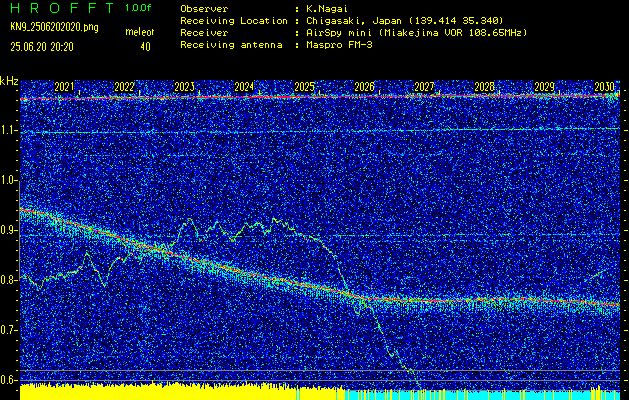Click the date stamp 25.06.20 20:20
629x400 pixels.
click(42, 47)
